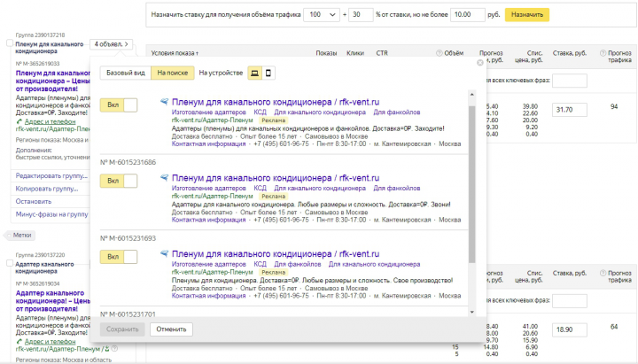
Task: Close the ad preview popup
Action: tap(480, 63)
